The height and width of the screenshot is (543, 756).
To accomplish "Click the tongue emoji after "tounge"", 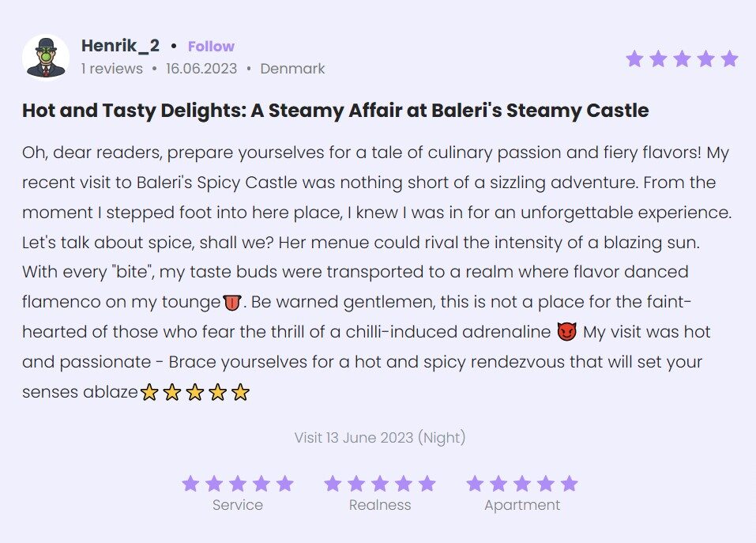I will 232,302.
